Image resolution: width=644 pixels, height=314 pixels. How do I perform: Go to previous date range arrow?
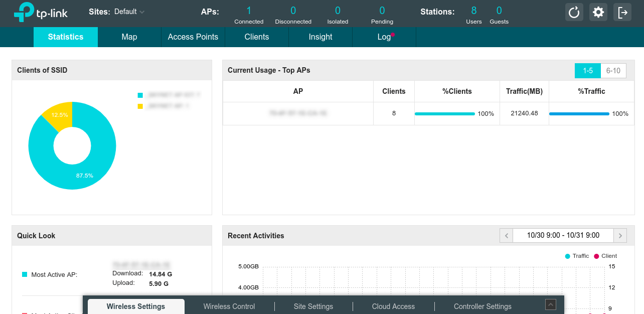click(x=506, y=235)
